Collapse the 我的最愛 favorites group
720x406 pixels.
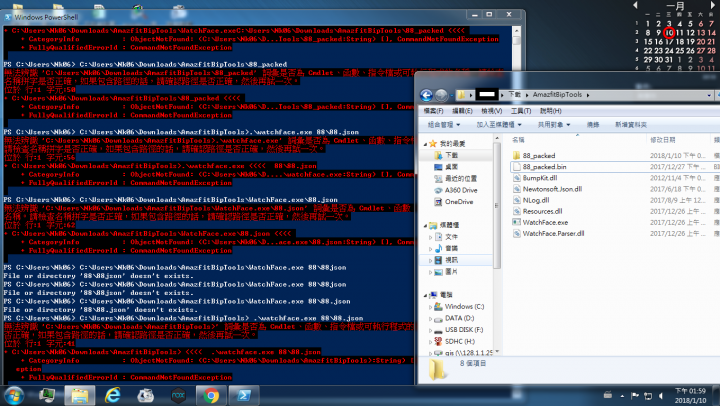(x=425, y=144)
